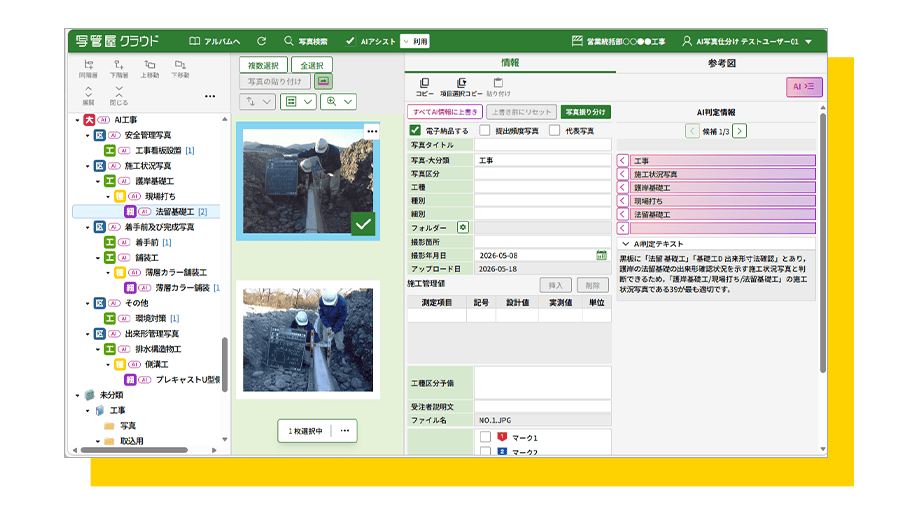Go to previous AI candidate arrow

(x=692, y=131)
